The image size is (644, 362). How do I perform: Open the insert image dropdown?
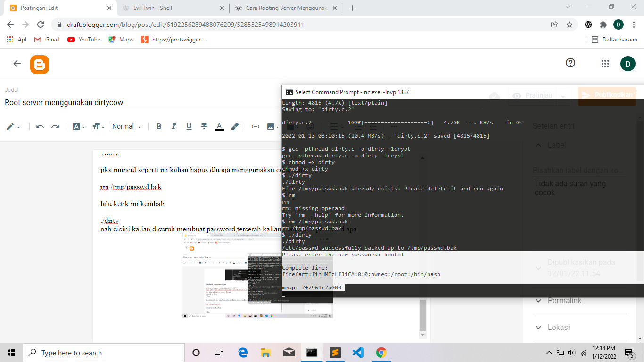point(272,126)
